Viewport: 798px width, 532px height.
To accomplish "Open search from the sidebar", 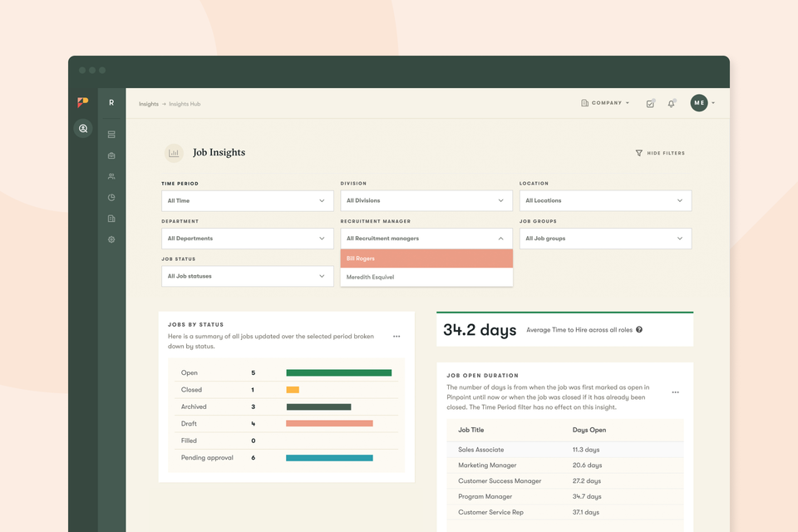I will tap(83, 130).
